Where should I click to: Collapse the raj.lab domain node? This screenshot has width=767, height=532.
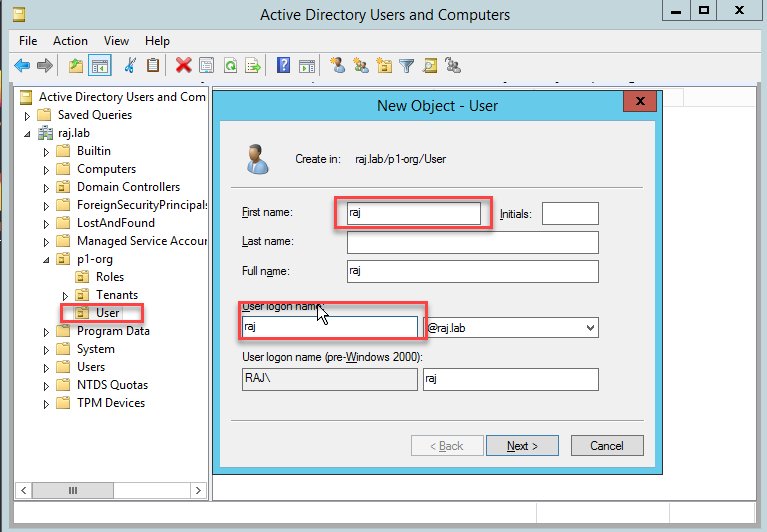27,133
